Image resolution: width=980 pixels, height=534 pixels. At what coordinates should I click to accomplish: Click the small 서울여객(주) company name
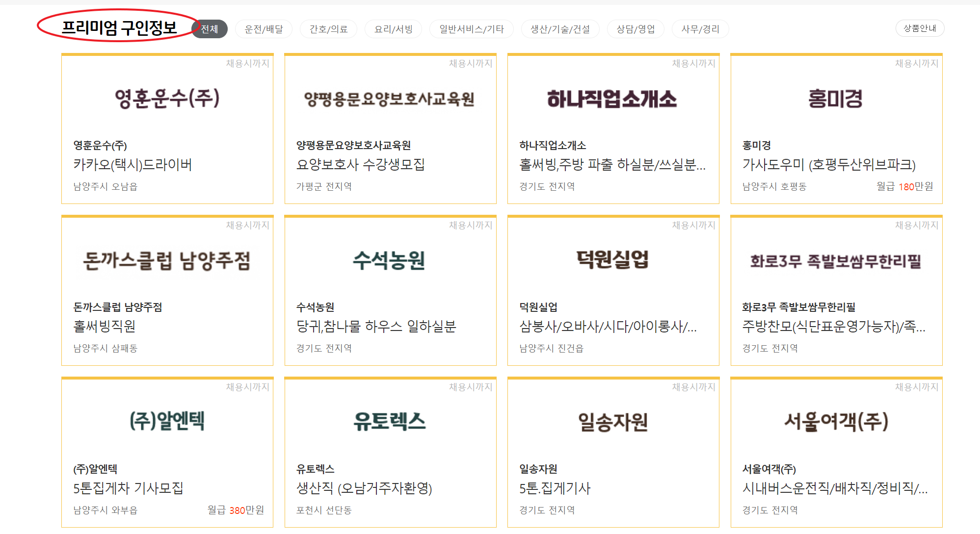(x=769, y=469)
